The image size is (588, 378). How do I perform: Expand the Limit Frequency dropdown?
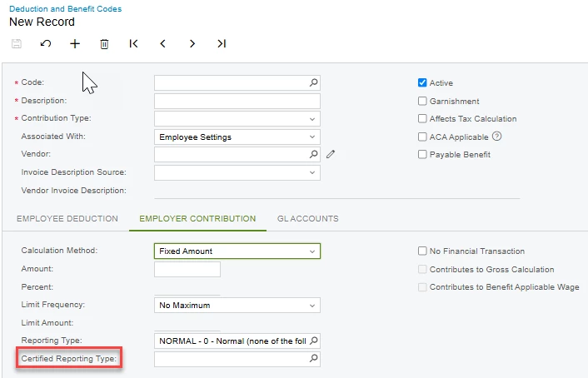[x=237, y=306]
